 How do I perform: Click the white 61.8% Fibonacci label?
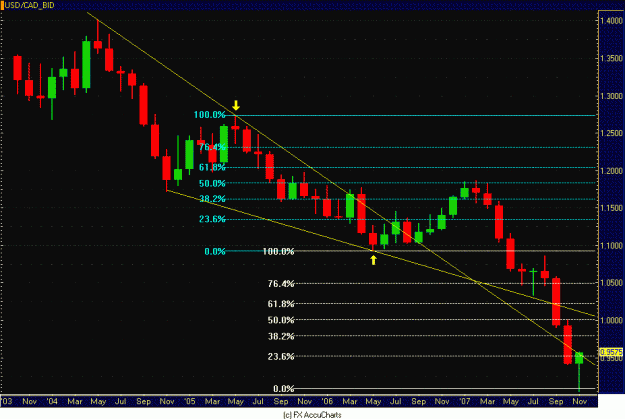click(x=281, y=304)
